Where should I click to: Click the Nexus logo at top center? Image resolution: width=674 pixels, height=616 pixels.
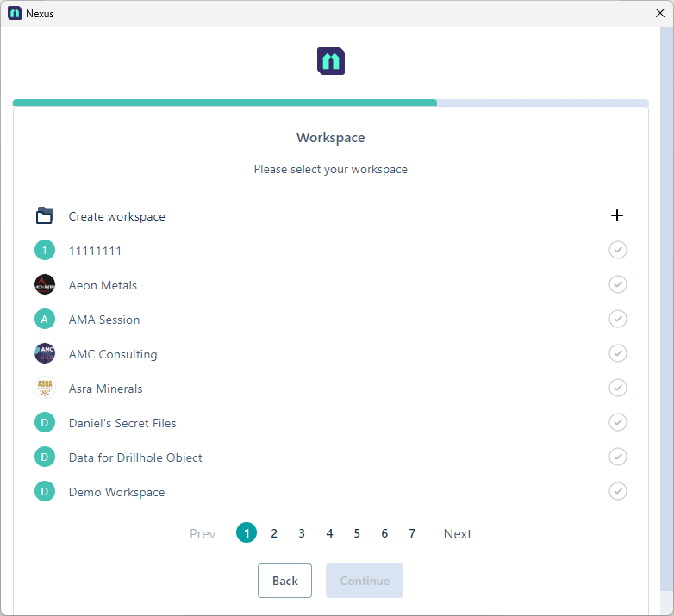331,61
